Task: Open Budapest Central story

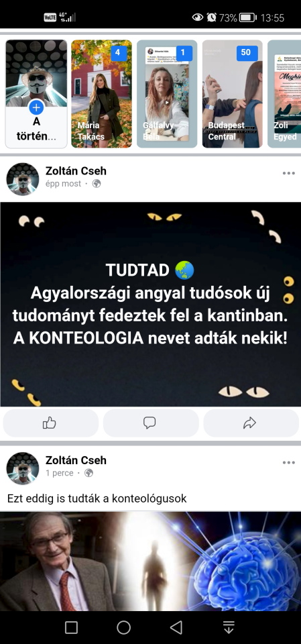Action: click(233, 94)
